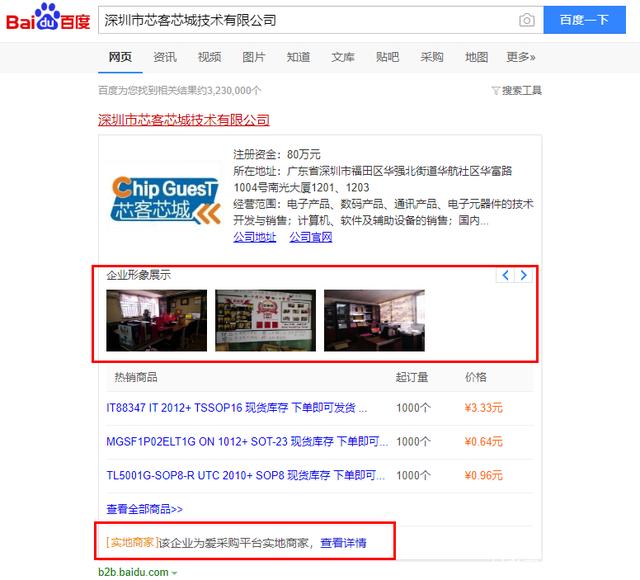
Task: Switch to the 地图 tab
Action: point(476,57)
